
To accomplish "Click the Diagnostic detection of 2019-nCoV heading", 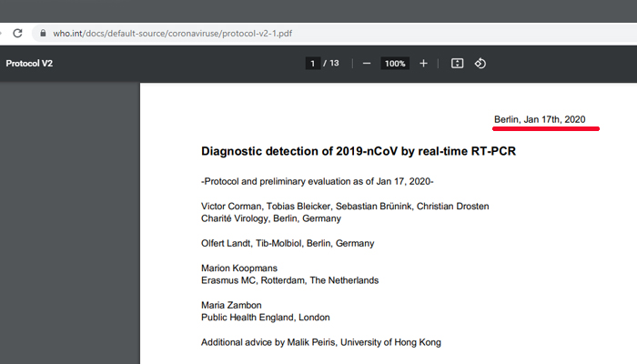I will (359, 151).
